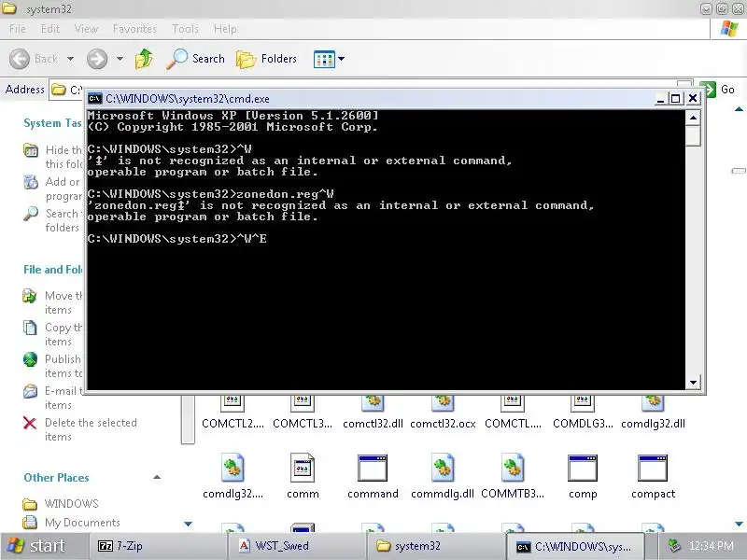This screenshot has height=560, width=747.
Task: Collapse the Other Places section chevron
Action: (x=157, y=477)
